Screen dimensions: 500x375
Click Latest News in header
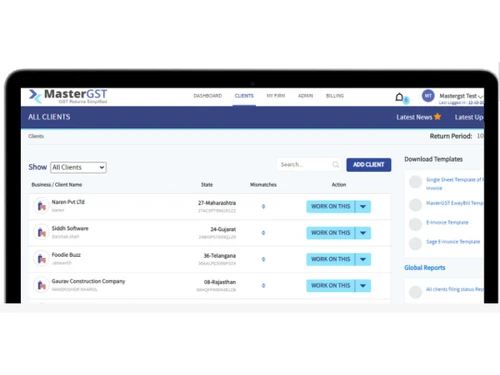[x=414, y=117]
